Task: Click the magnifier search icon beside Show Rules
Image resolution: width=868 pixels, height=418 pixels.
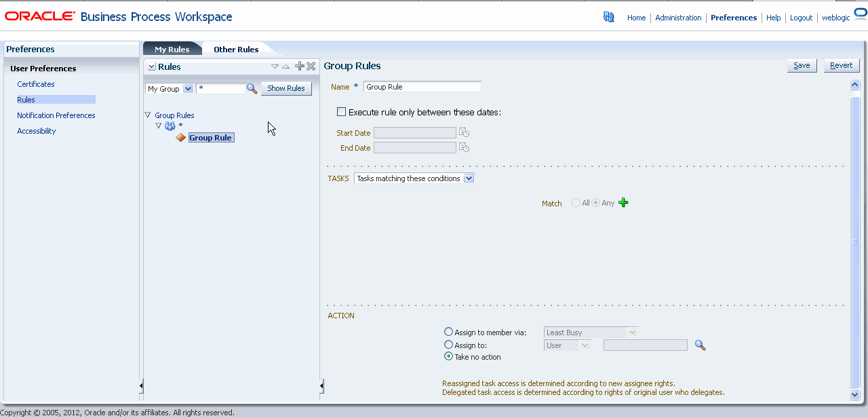Action: click(252, 88)
